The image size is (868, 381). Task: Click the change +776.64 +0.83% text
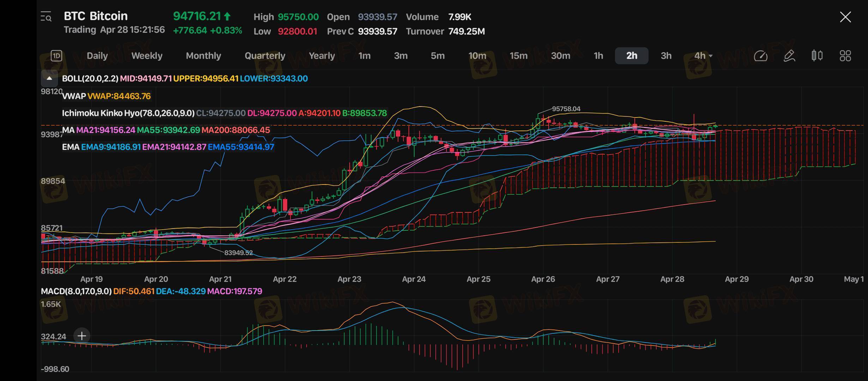(x=207, y=30)
